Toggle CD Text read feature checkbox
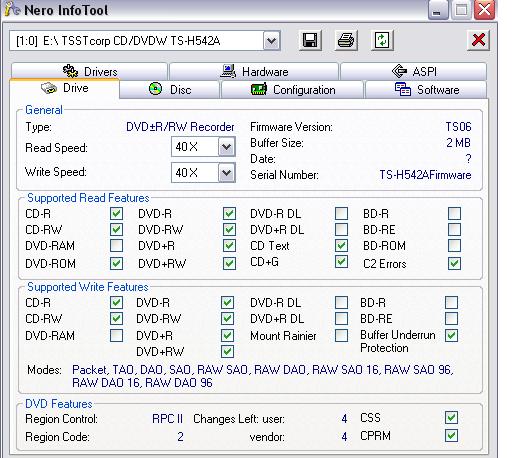512x458 pixels. point(341,246)
